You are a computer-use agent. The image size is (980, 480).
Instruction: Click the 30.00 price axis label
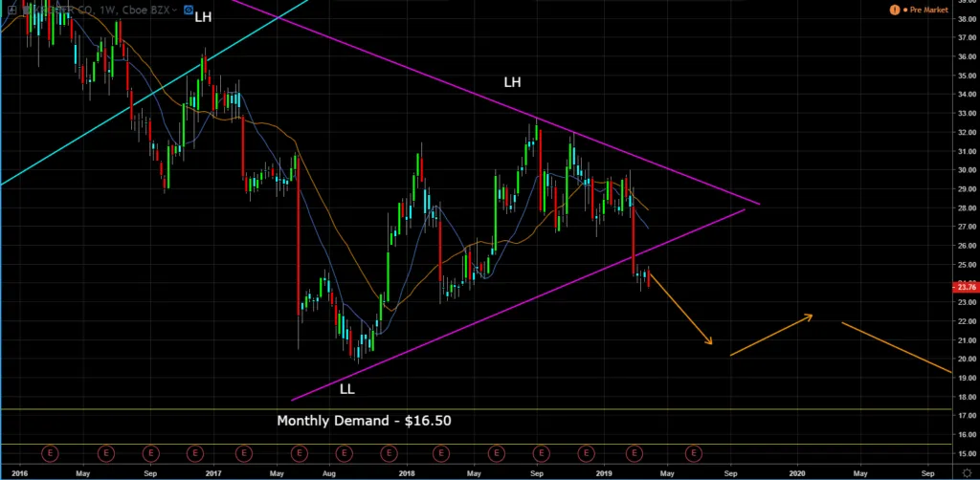(x=967, y=170)
